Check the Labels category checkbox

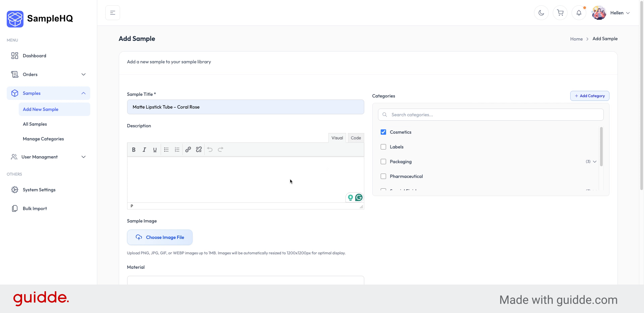pos(383,147)
